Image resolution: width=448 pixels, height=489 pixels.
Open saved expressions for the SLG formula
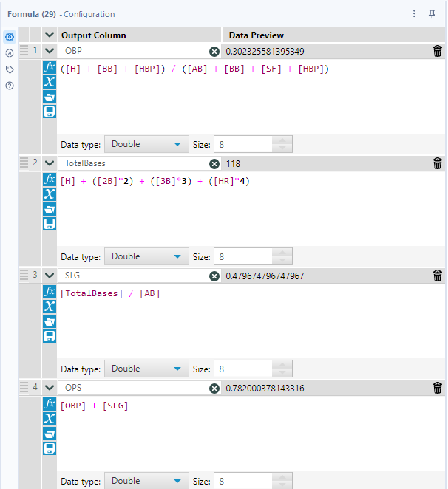pos(50,321)
